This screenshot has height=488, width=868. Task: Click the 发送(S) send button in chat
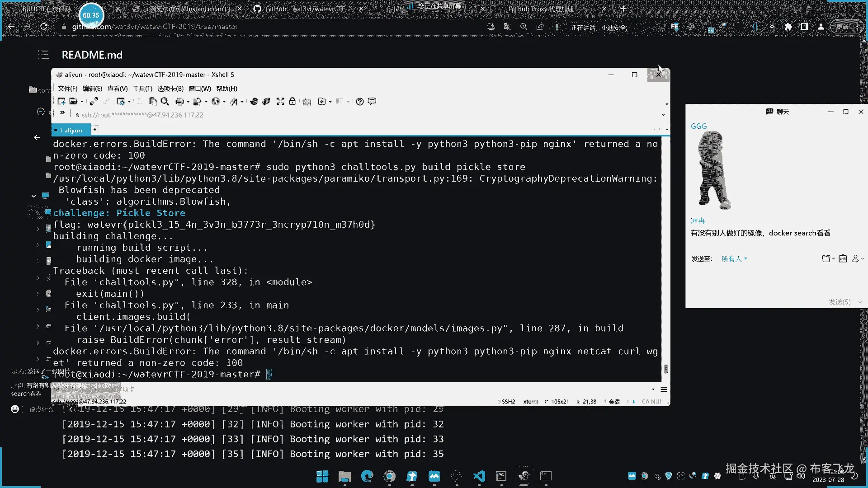839,302
